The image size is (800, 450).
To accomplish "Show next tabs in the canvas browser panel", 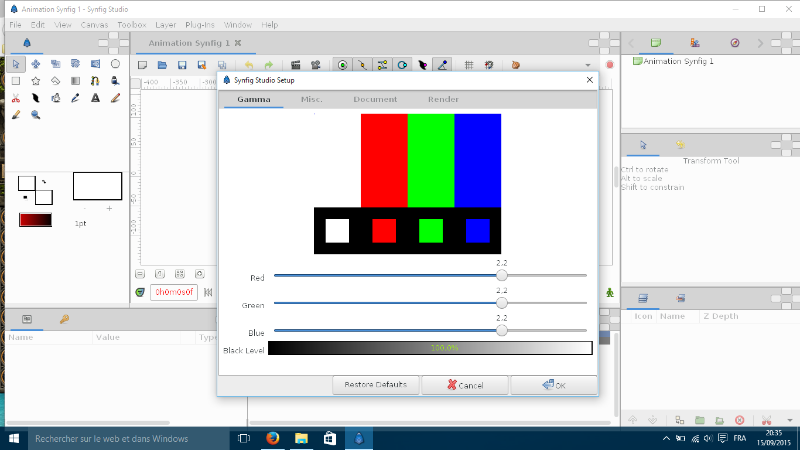I will coord(760,43).
